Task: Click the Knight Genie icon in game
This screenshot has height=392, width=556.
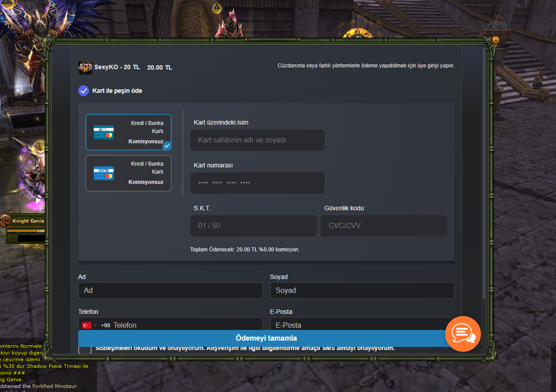Action: (x=5, y=221)
